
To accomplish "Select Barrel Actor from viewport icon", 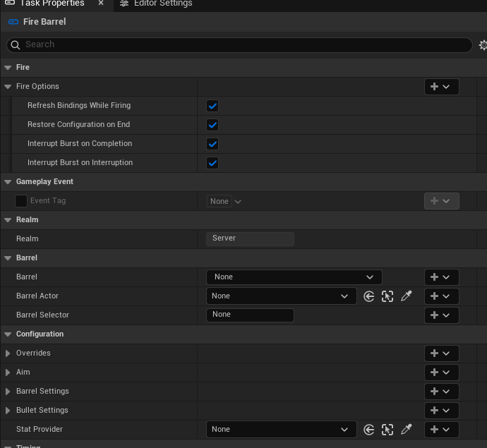I will pos(387,296).
